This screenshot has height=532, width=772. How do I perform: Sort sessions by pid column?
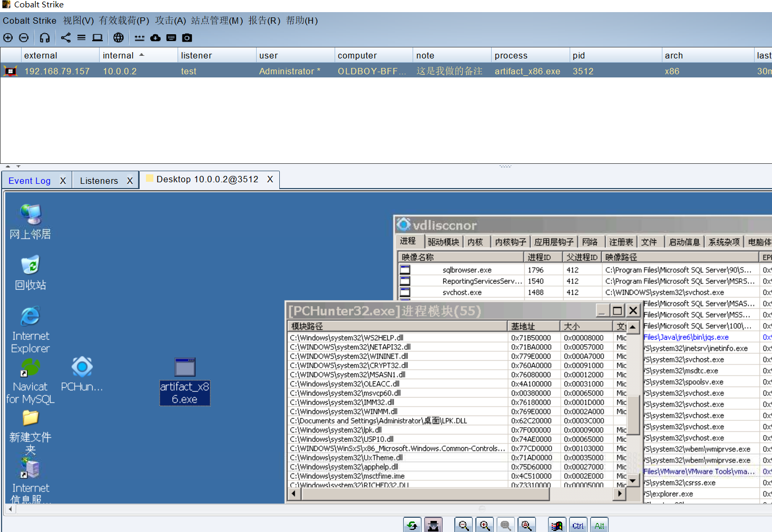click(x=615, y=55)
